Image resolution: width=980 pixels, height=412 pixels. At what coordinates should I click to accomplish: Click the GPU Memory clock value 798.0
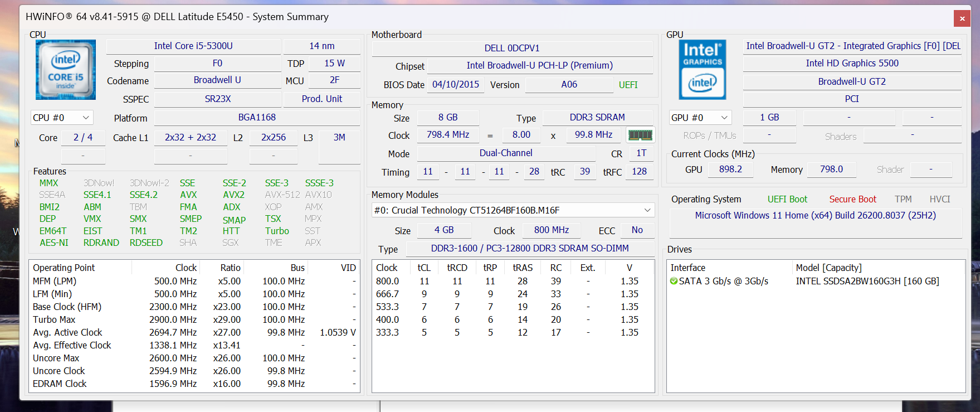[x=831, y=169]
